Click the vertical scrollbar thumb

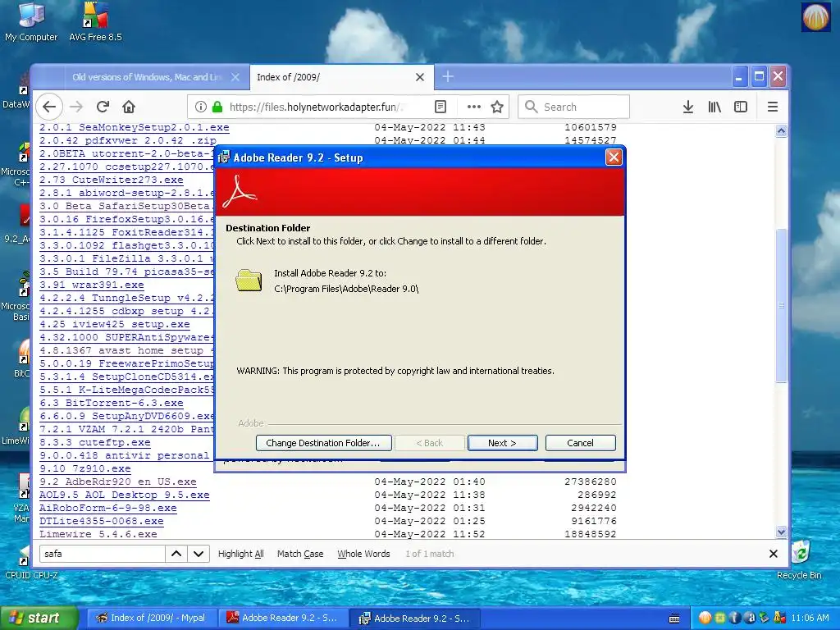(781, 305)
